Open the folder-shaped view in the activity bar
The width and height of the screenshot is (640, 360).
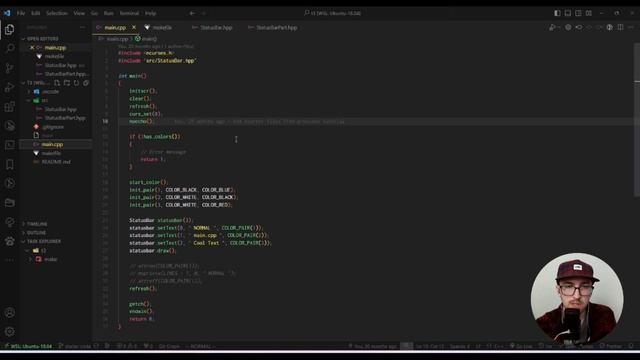click(x=9, y=202)
